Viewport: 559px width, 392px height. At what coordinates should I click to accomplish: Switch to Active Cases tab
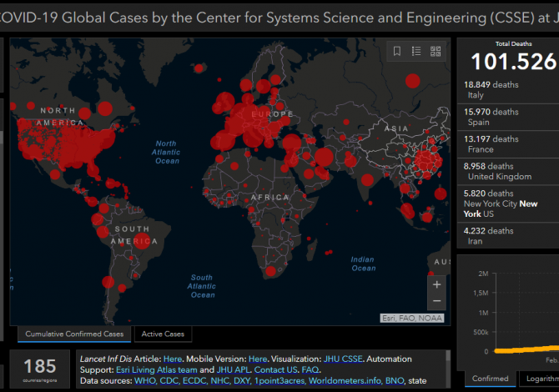pos(163,334)
